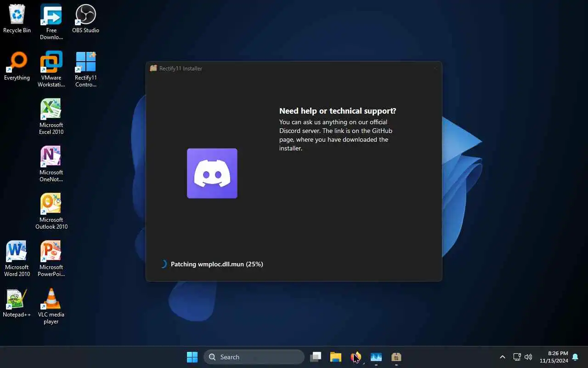Select the VMware Workstation shortcut
Image resolution: width=588 pixels, height=368 pixels.
51,69
